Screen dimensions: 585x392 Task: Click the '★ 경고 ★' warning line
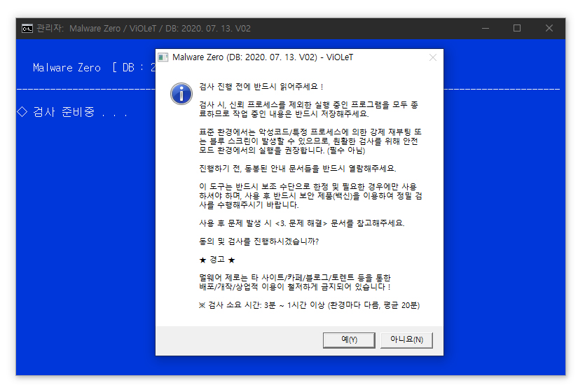tap(217, 260)
